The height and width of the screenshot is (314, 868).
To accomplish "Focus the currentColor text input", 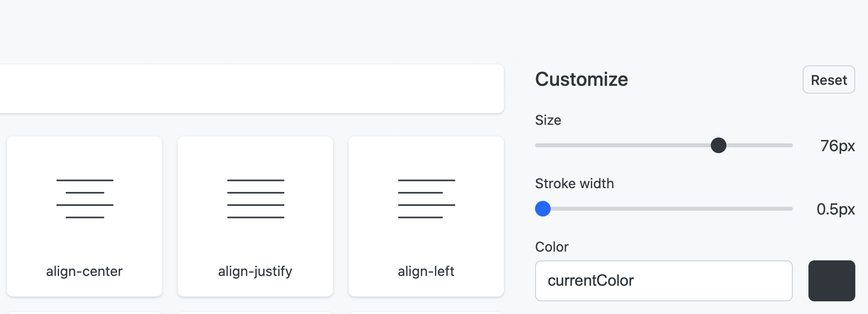I will [x=664, y=281].
